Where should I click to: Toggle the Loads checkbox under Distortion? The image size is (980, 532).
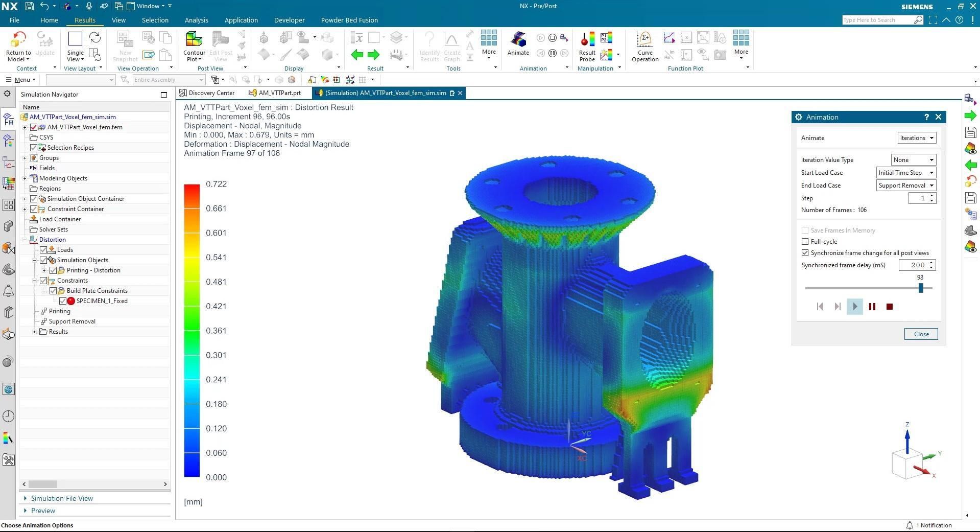coord(44,249)
